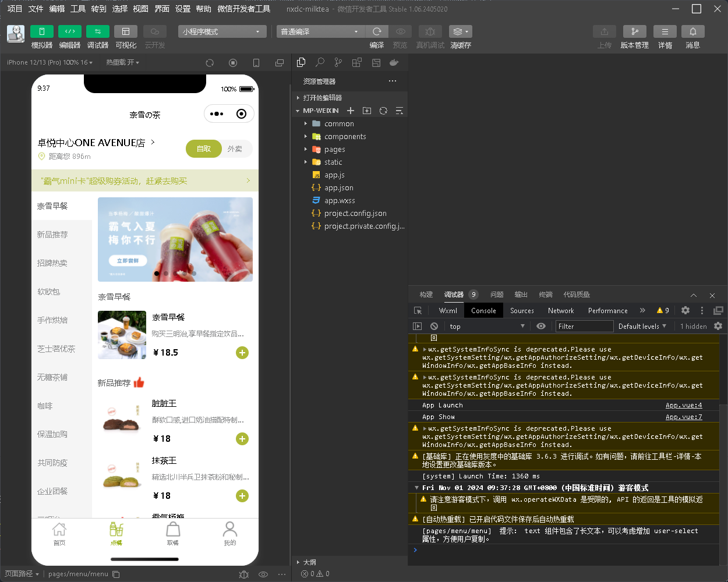The width and height of the screenshot is (728, 582).
Task: Open the 文件 menu
Action: pyautogui.click(x=36, y=9)
